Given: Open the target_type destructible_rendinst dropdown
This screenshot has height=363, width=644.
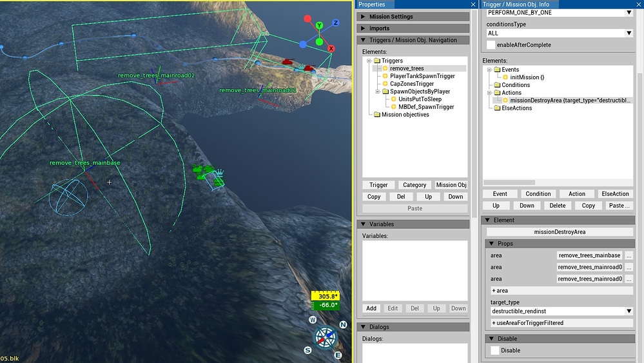Looking at the screenshot, I should [560, 311].
